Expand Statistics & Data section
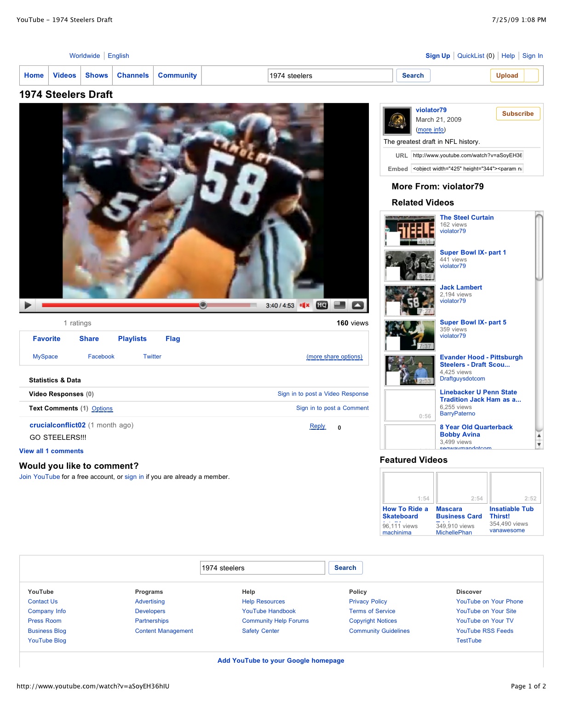Image resolution: width=563 pixels, height=728 pixels. click(x=55, y=380)
